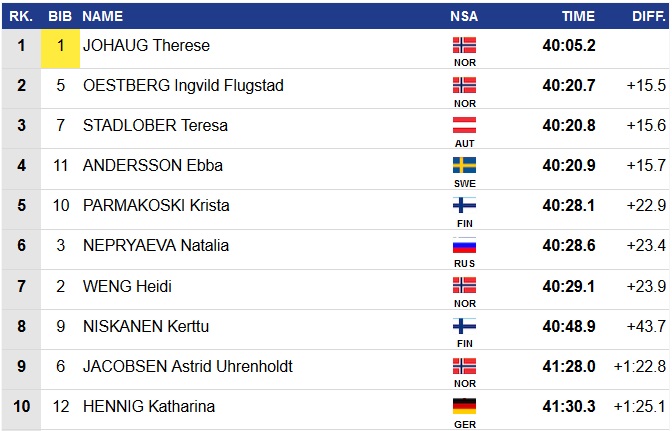Click the DIFF. column header
This screenshot has height=431, width=672.
click(x=648, y=16)
